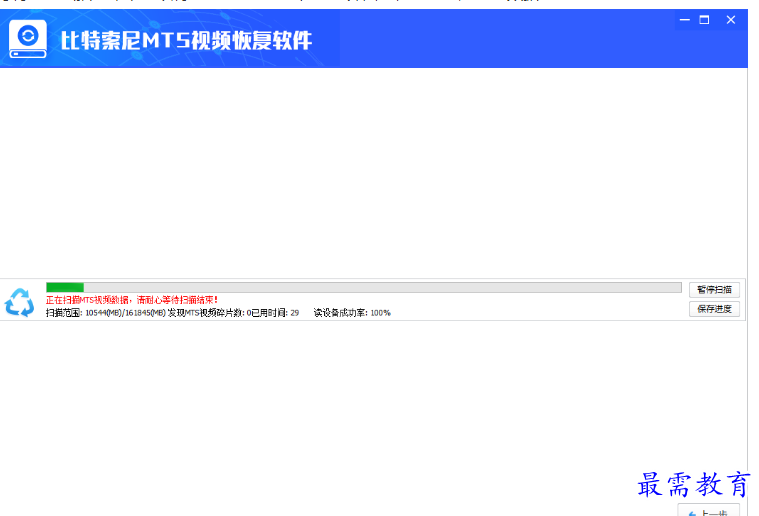Click the red text 正在扫描MTS视频数据
The height and width of the screenshot is (516, 759).
pos(87,300)
